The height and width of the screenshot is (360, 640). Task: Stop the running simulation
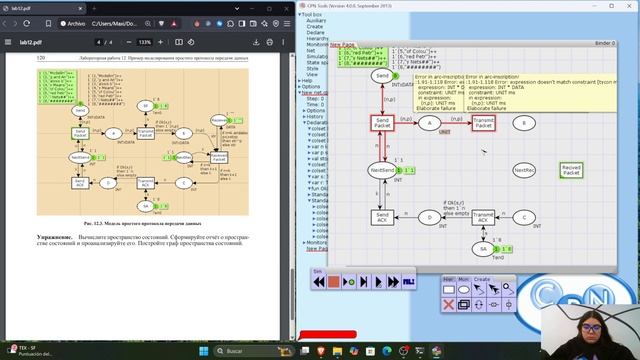(333, 282)
